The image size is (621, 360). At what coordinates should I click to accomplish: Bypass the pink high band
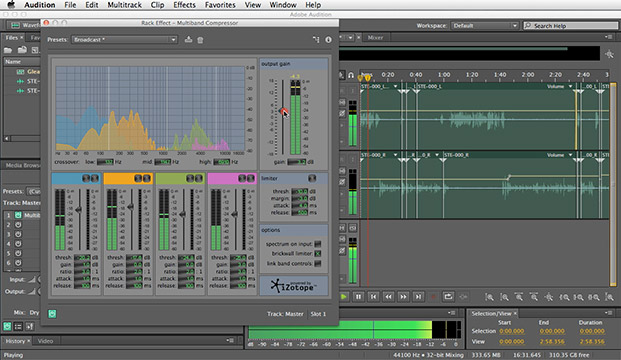(251, 178)
